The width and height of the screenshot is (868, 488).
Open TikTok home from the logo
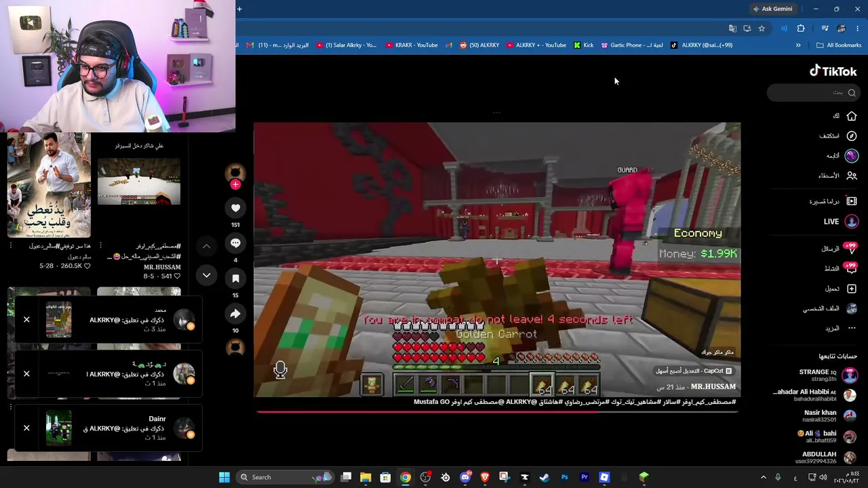pyautogui.click(x=833, y=71)
